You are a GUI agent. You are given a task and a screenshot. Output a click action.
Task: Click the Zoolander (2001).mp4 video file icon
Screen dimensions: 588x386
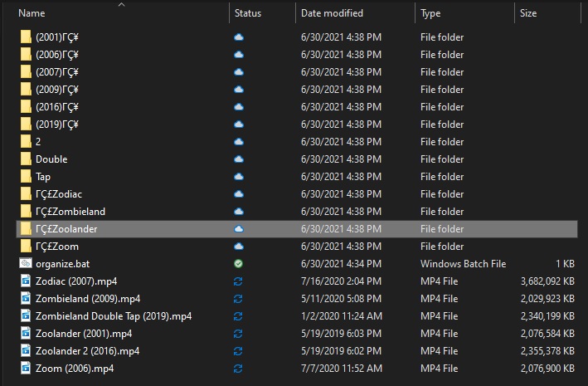pos(26,334)
